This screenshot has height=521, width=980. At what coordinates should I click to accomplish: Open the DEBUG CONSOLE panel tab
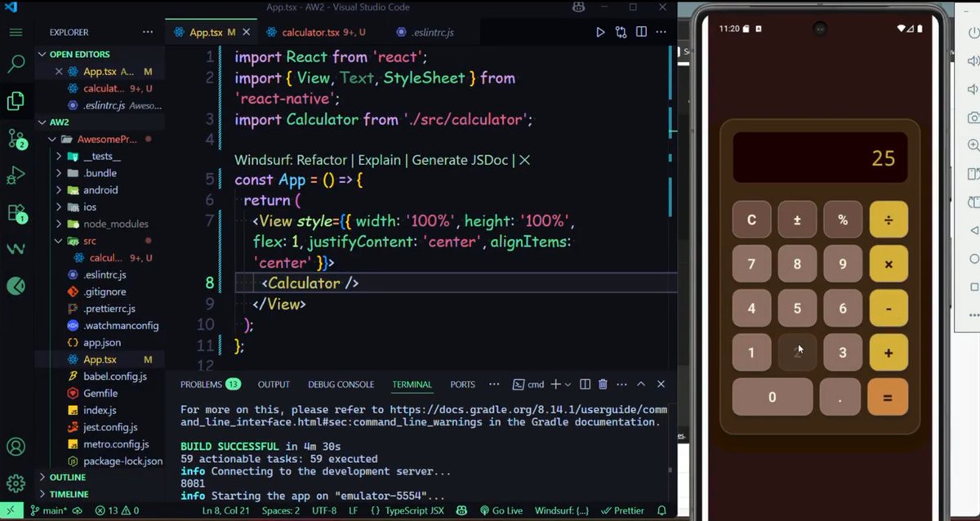341,385
